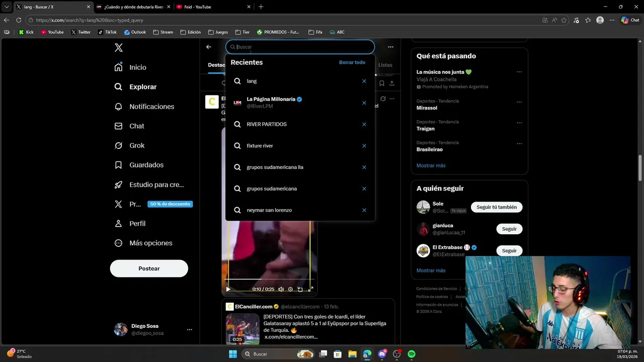Remove 'neymar san lorenzo' from recents
The image size is (644, 362).
pos(364,210)
